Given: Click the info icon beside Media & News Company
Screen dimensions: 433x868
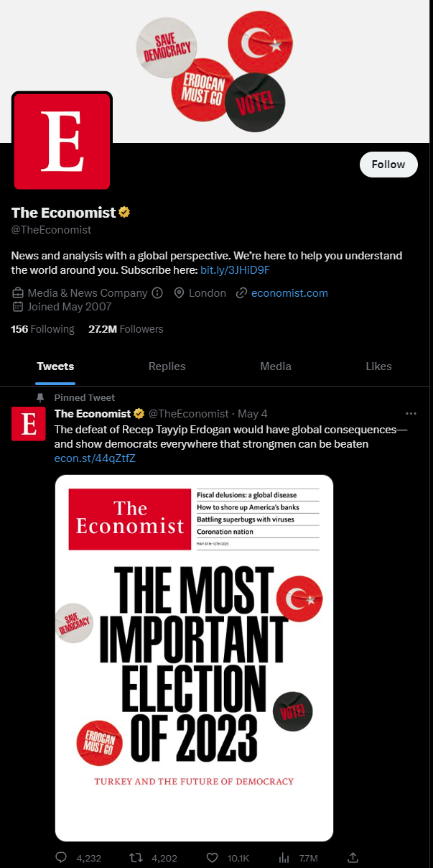Looking at the screenshot, I should tap(158, 293).
